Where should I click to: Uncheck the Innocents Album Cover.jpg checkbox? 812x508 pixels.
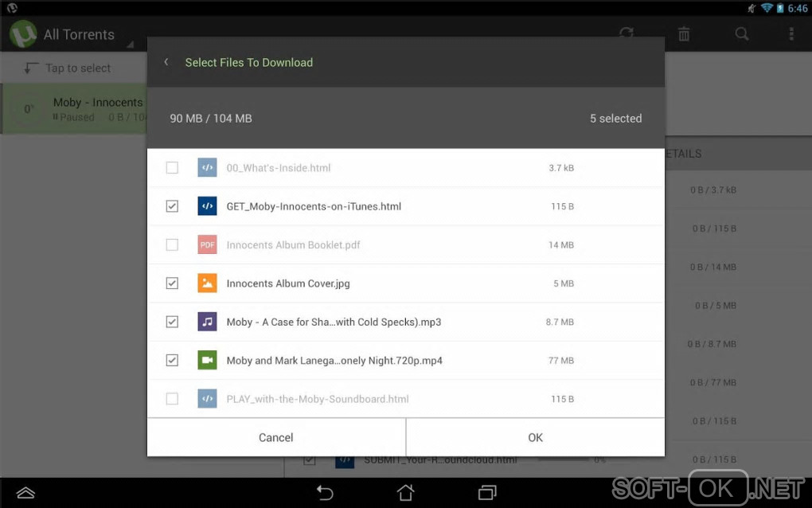click(172, 283)
